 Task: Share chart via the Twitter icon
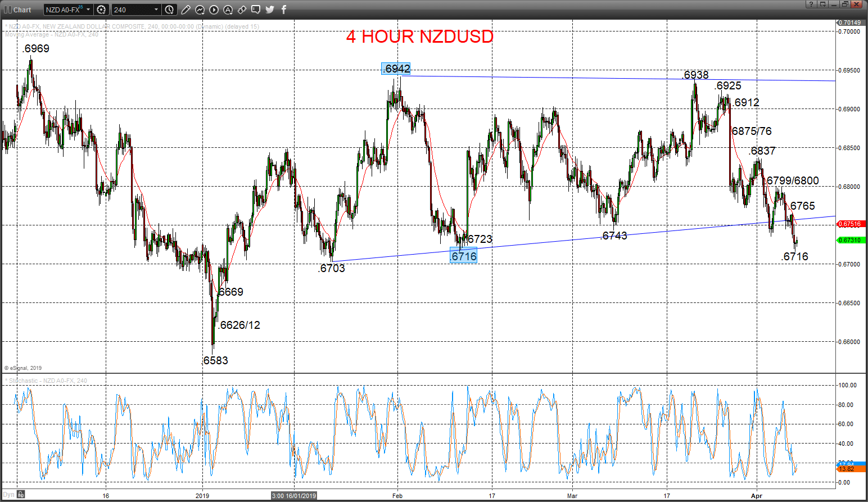270,10
